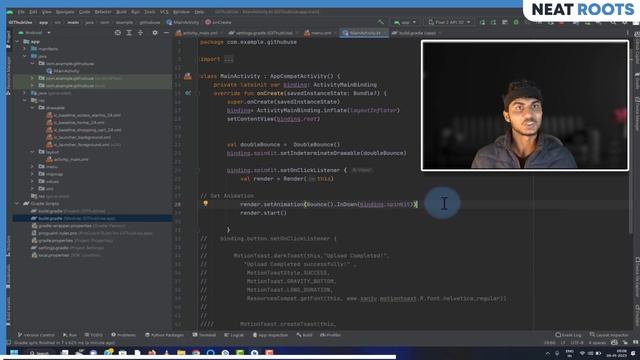
Task: Click the MainActivity breadcrumb in navigation bar
Action: click(183, 22)
